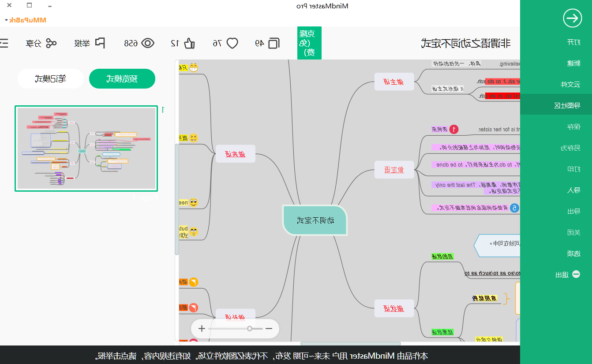The height and width of the screenshot is (364, 592).
Task: Click the red flag marker icon
Action: [194, 307]
